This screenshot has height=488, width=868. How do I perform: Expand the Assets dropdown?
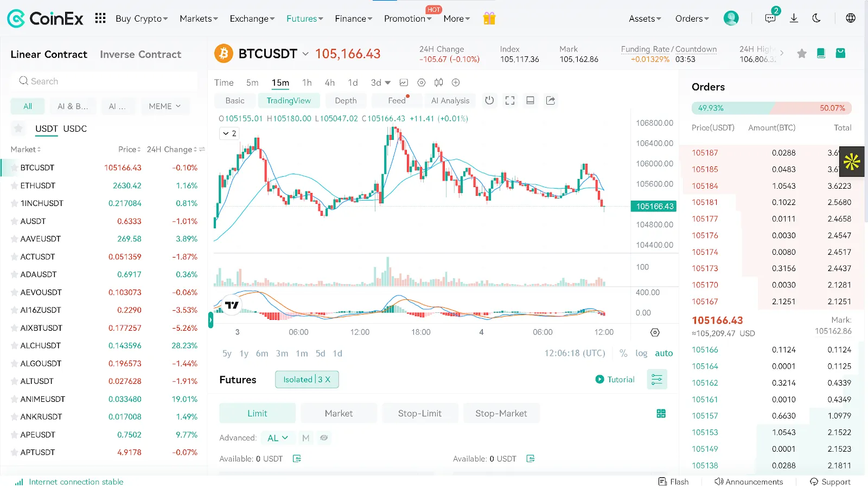(x=645, y=18)
